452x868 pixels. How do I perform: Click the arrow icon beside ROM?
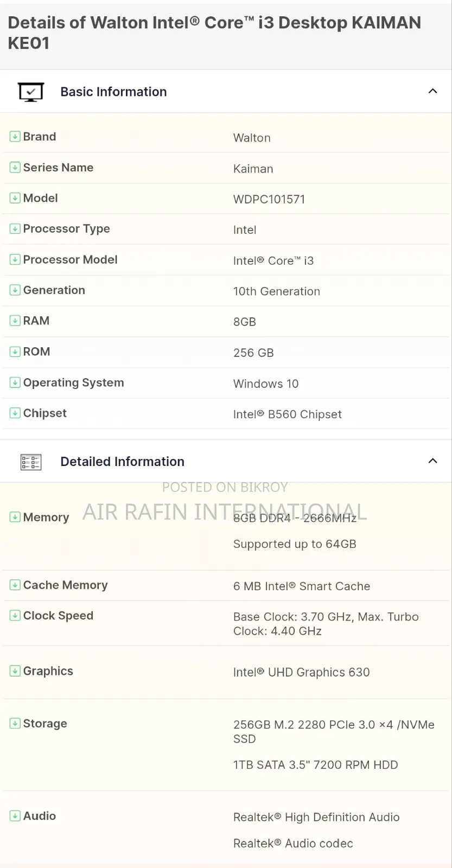[15, 352]
